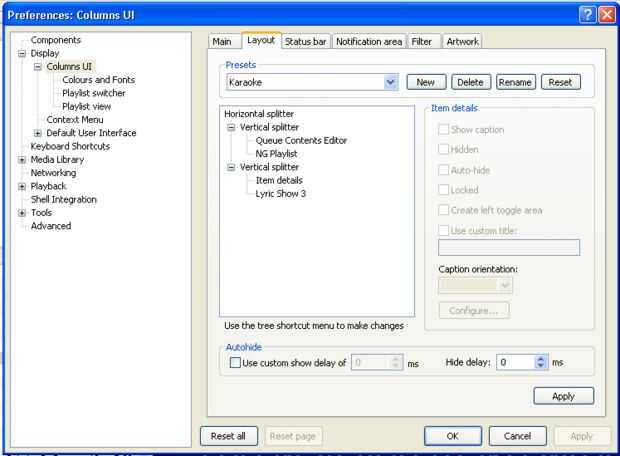Switch to the Layout tab
This screenshot has width=620, height=456.
click(x=261, y=40)
